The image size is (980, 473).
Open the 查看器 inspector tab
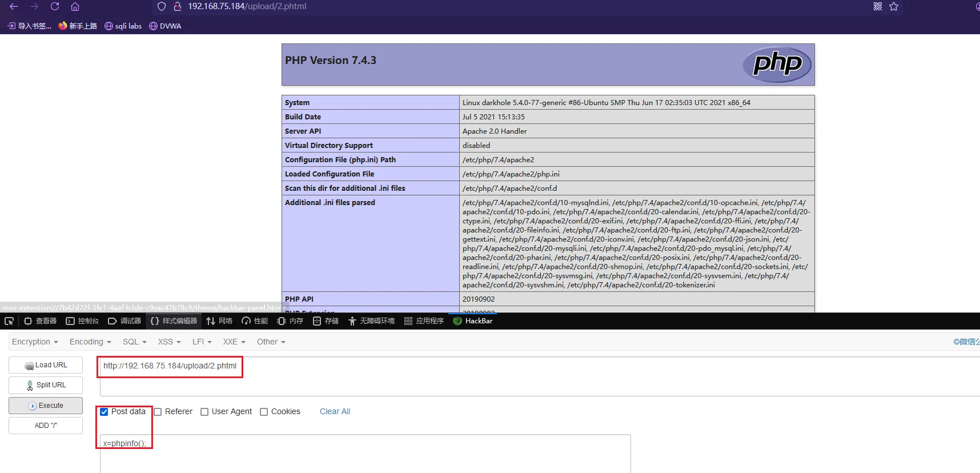tap(40, 321)
